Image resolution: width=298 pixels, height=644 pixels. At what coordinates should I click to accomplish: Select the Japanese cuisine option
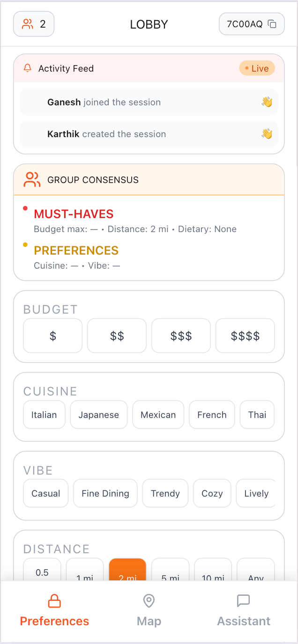click(99, 415)
